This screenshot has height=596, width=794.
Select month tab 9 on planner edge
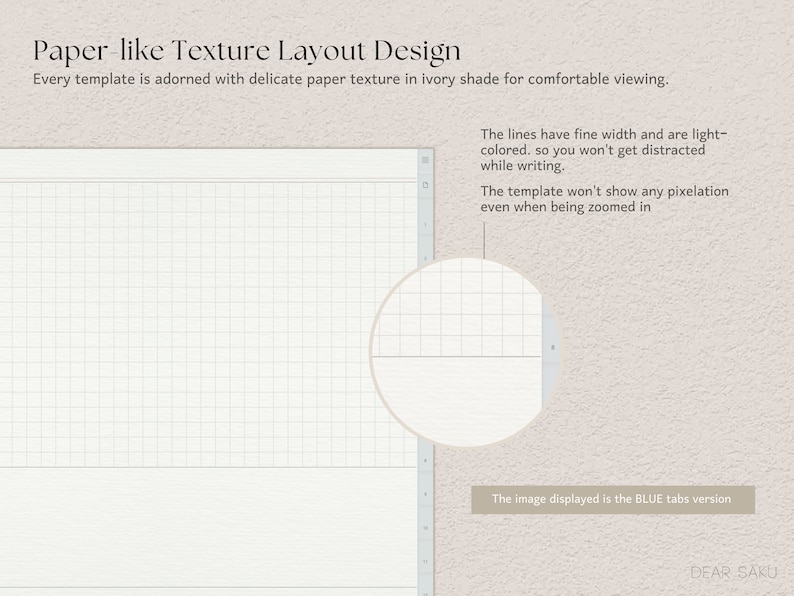pos(425,494)
